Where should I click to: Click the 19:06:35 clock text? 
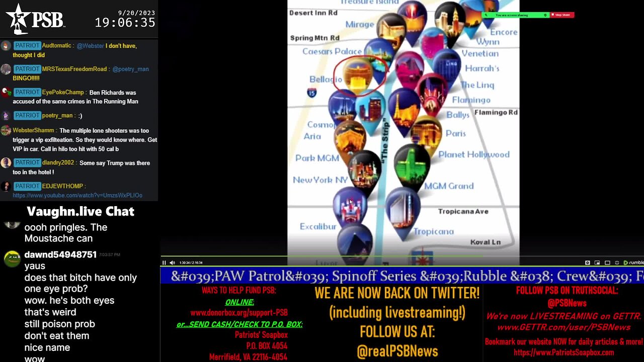pyautogui.click(x=125, y=23)
